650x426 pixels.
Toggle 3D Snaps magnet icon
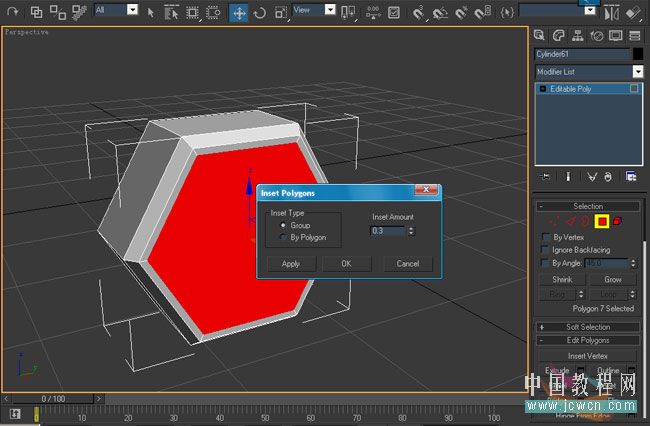point(419,13)
